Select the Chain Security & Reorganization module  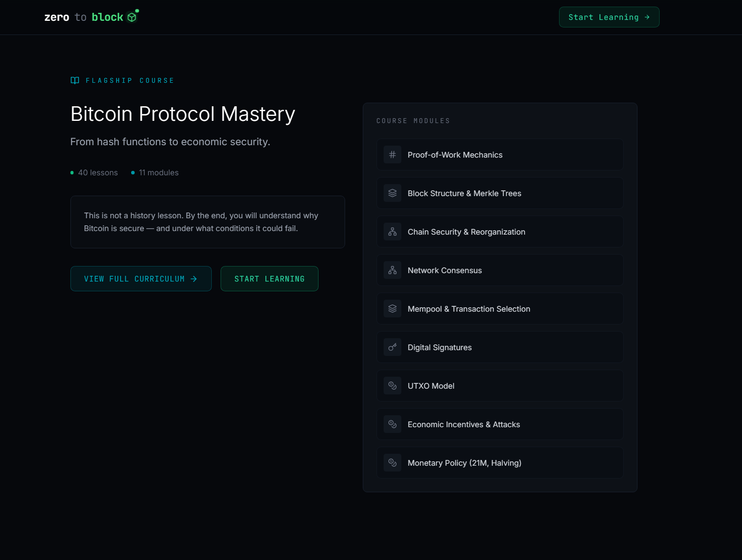500,232
